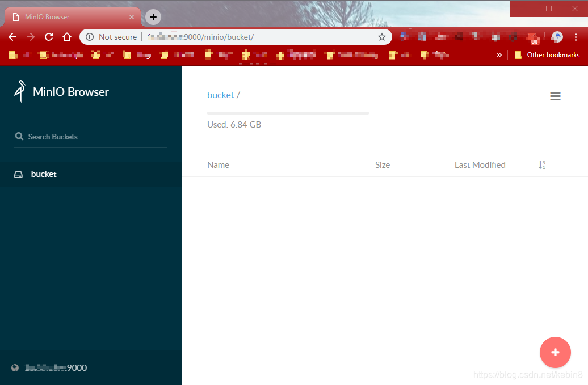Click the server address ending in 9000
This screenshot has width=588, height=385.
(x=56, y=368)
